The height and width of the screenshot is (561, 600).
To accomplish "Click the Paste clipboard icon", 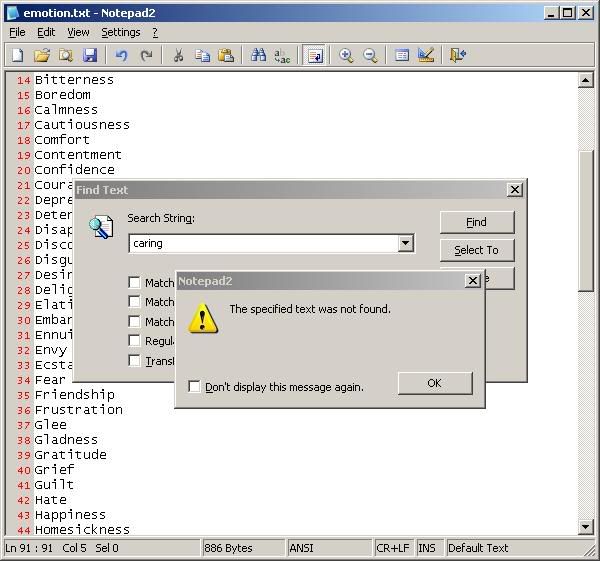I will point(226,55).
